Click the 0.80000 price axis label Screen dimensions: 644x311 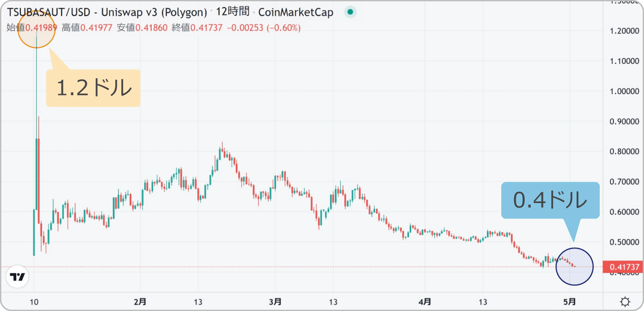[x=625, y=152]
